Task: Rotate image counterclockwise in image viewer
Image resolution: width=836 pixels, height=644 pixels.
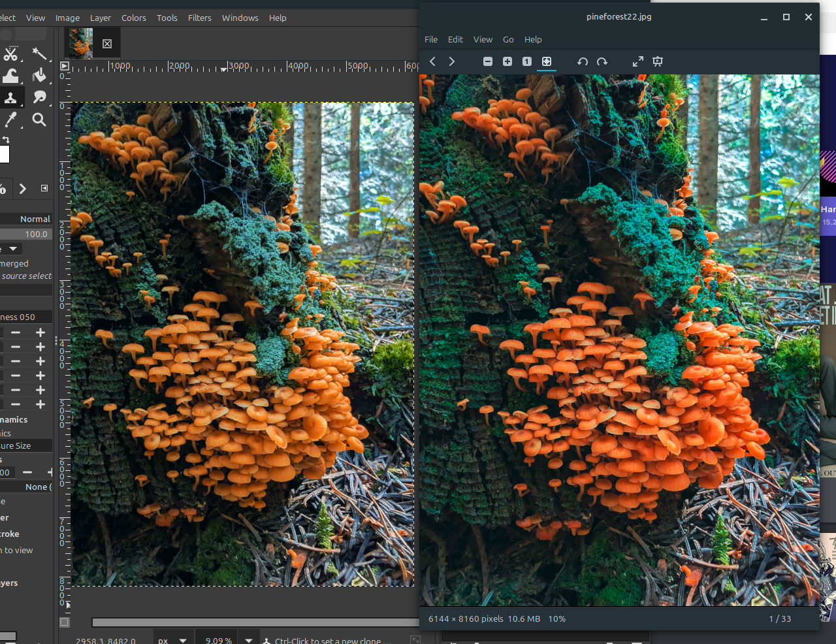Action: [x=583, y=61]
